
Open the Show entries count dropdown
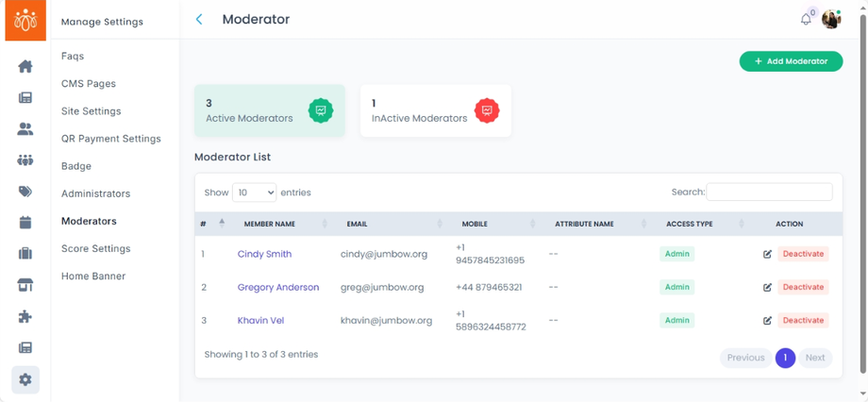click(x=254, y=193)
